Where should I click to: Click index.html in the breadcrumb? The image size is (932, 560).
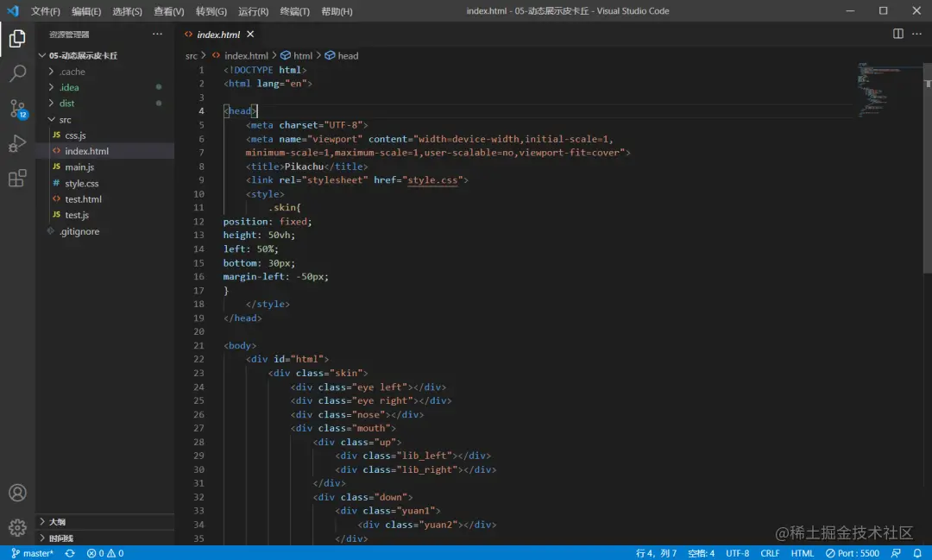(x=246, y=56)
